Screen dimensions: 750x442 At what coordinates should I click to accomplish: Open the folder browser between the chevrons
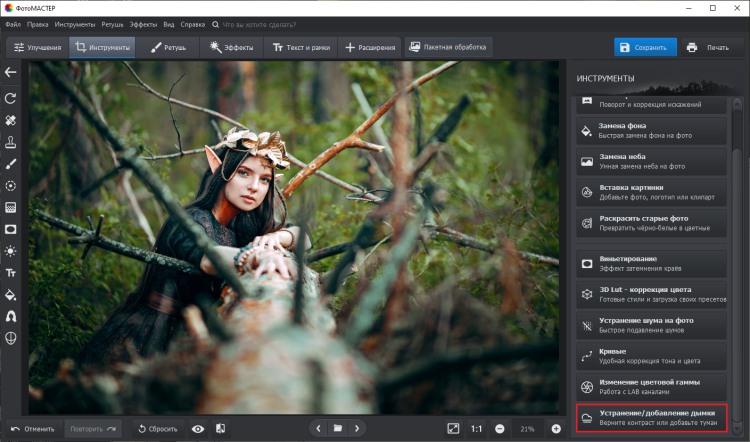[x=338, y=428]
